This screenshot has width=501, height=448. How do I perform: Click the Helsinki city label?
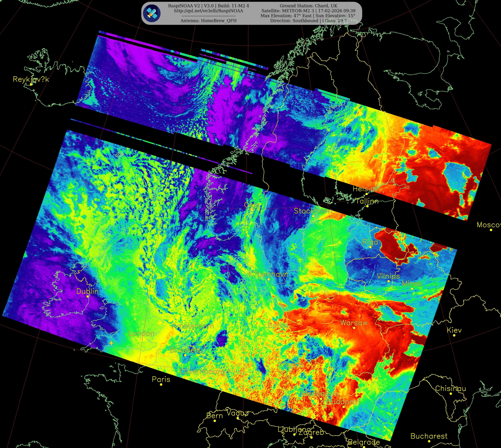pos(366,189)
